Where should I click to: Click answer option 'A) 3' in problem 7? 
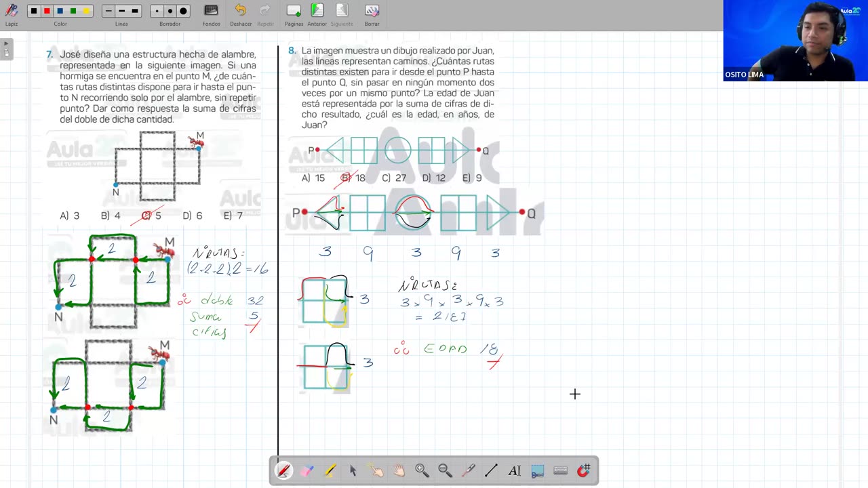70,216
